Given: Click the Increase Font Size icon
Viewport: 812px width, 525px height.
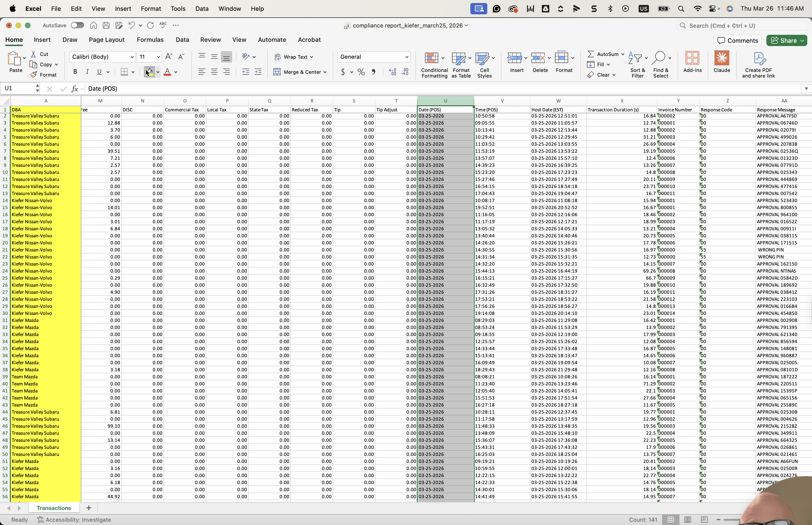Looking at the screenshot, I should (169, 57).
